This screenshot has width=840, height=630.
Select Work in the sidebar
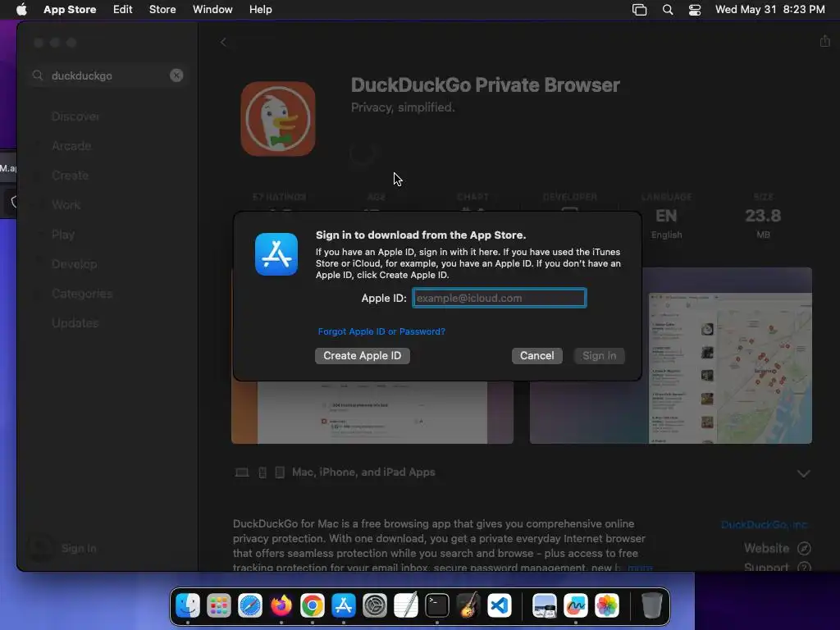click(66, 204)
